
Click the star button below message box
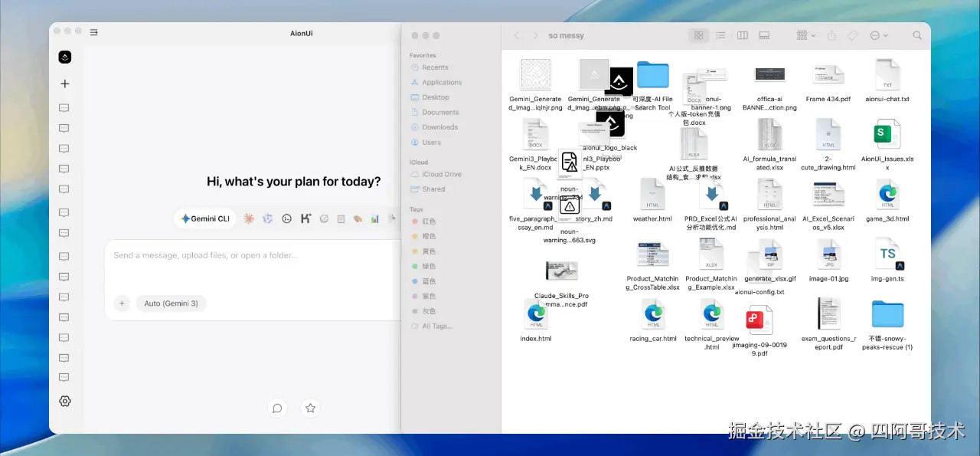(x=310, y=408)
